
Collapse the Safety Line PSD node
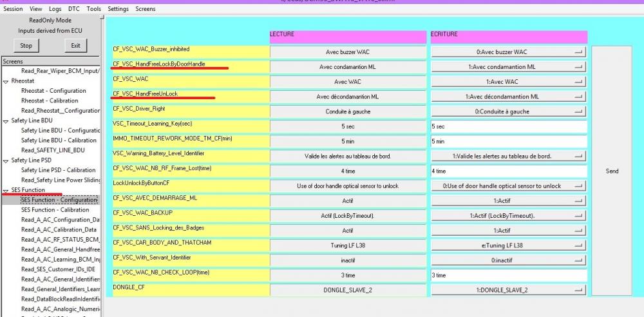click(x=6, y=161)
